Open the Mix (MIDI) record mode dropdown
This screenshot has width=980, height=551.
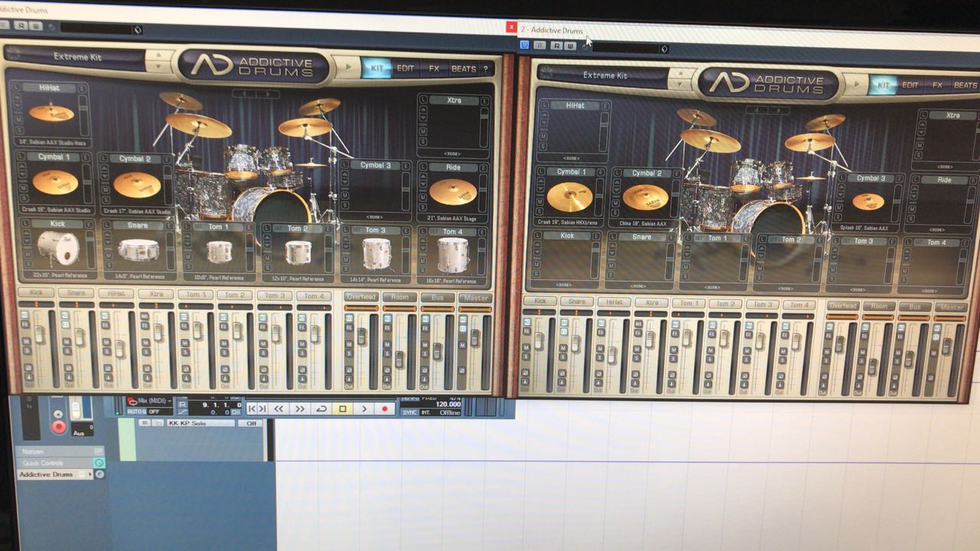149,402
